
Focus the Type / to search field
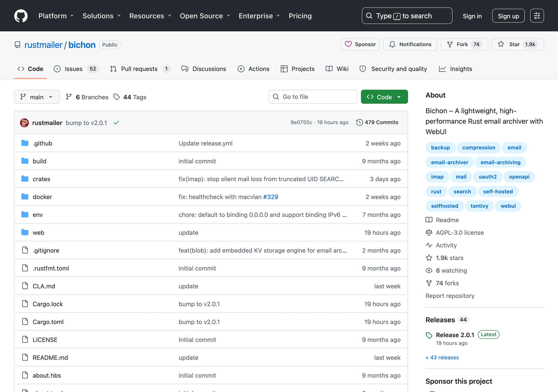[407, 16]
